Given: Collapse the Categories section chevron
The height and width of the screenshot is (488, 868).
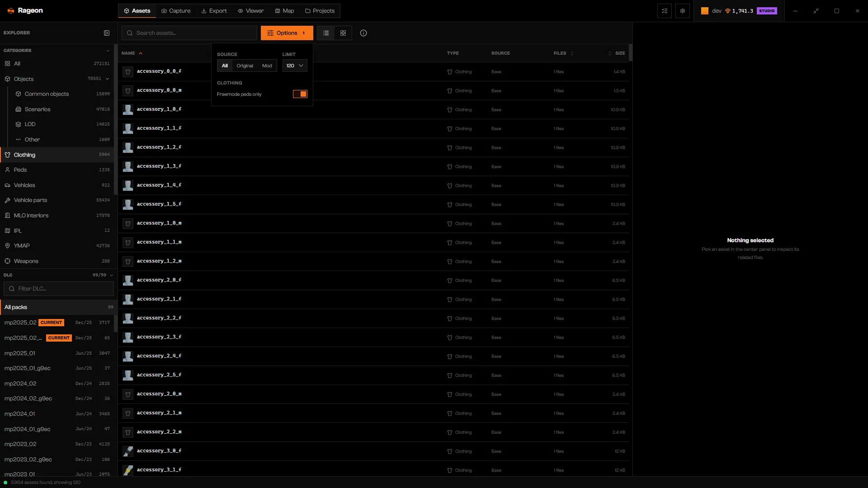Looking at the screenshot, I should coord(108,51).
